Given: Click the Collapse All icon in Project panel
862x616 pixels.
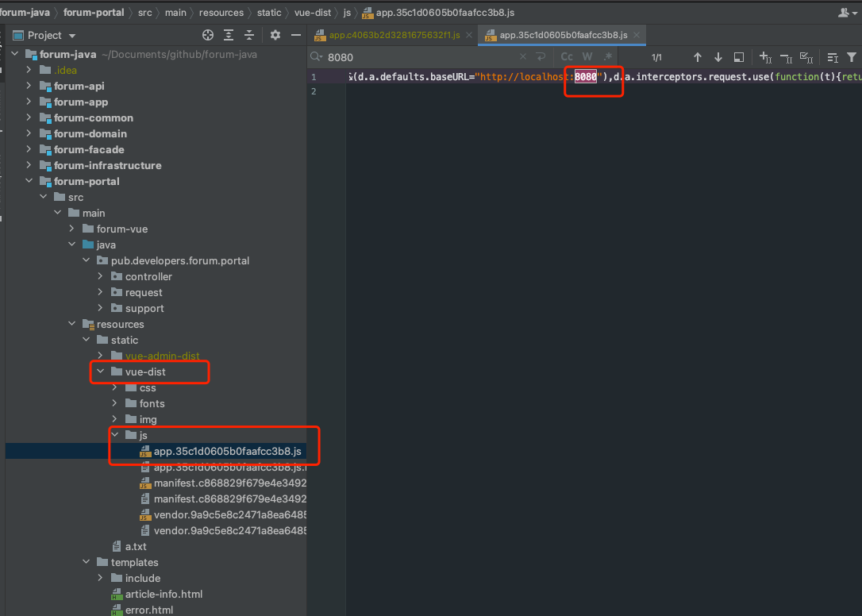Looking at the screenshot, I should pos(249,35).
